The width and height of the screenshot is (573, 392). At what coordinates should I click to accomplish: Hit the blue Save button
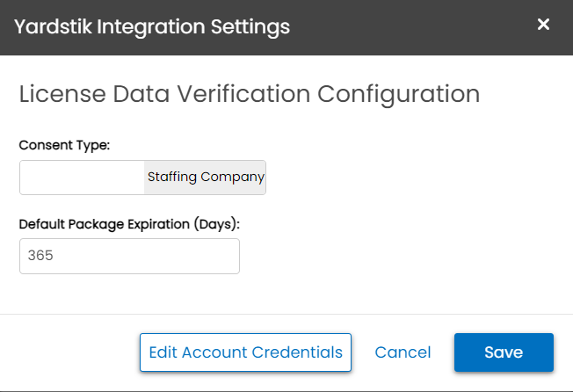504,352
